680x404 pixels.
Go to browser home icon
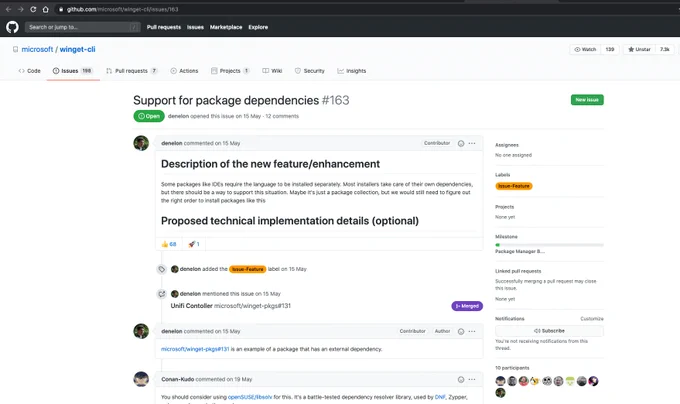46,9
